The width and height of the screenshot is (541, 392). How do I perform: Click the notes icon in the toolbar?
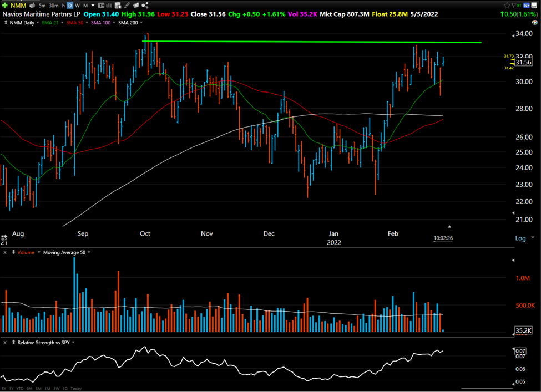pos(136,5)
